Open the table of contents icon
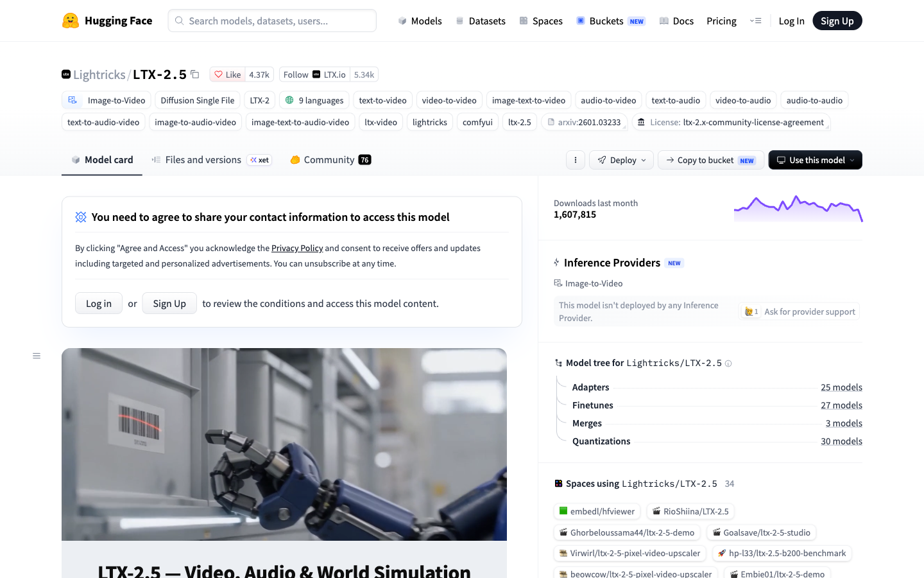This screenshot has width=924, height=578. tap(37, 356)
